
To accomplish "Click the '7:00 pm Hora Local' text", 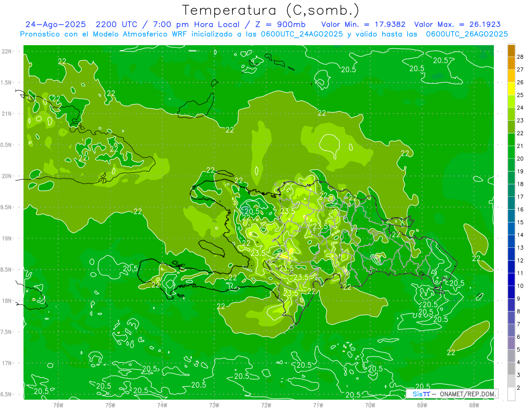I will click(196, 24).
